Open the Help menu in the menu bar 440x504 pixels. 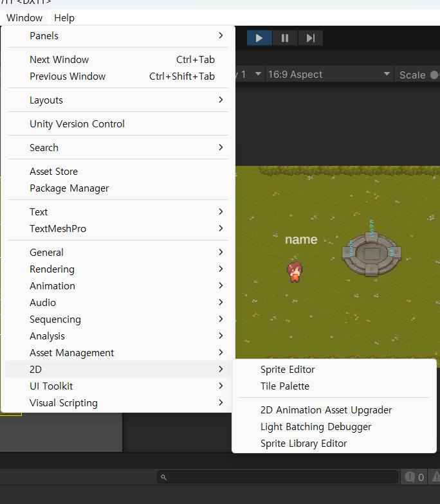64,18
